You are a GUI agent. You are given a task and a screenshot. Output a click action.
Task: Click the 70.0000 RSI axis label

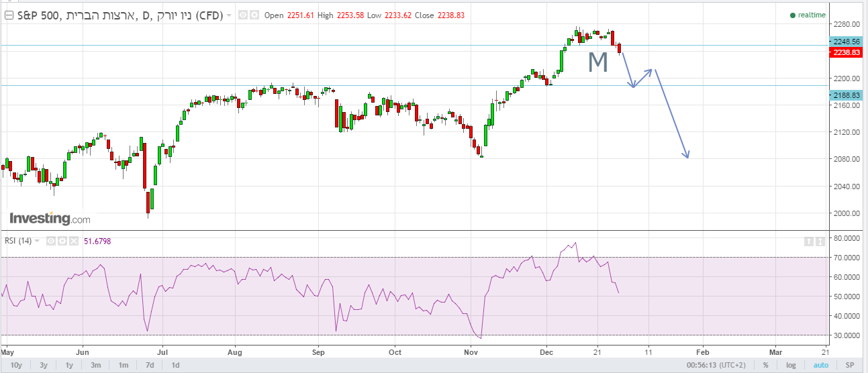click(x=847, y=257)
